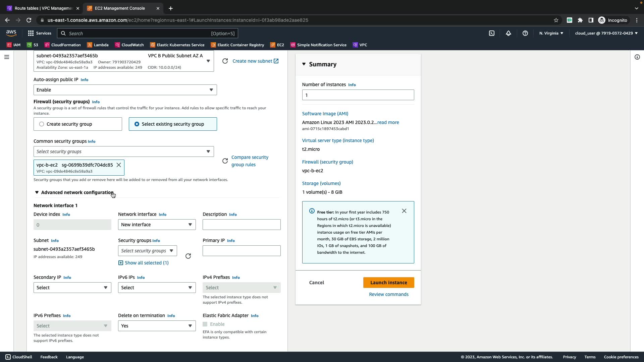Switch to Route tables VPC tab
The height and width of the screenshot is (362, 644).
pos(43,8)
